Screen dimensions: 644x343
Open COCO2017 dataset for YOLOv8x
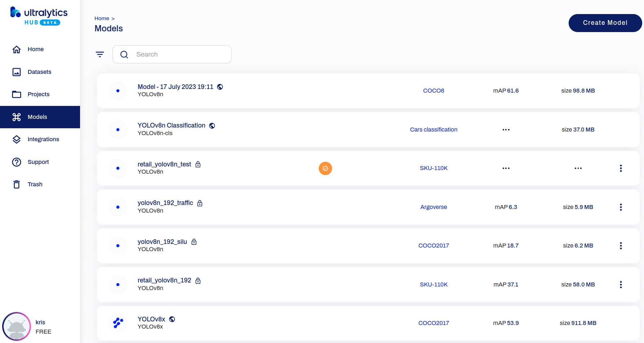(x=433, y=323)
